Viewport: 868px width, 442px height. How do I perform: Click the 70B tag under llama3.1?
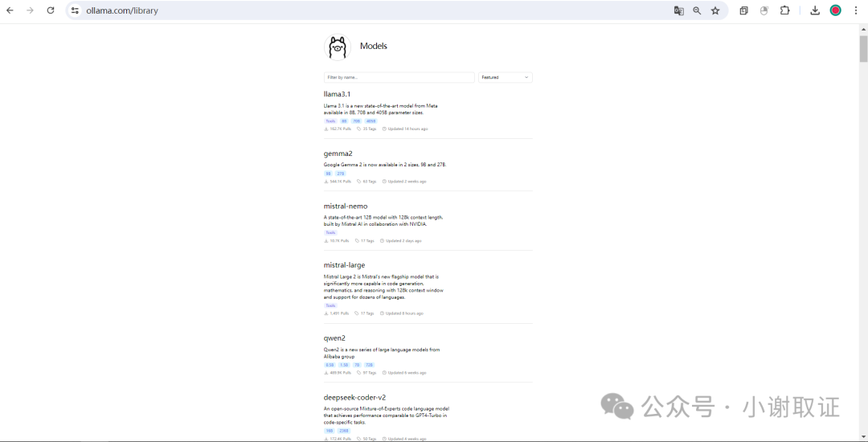tap(356, 121)
